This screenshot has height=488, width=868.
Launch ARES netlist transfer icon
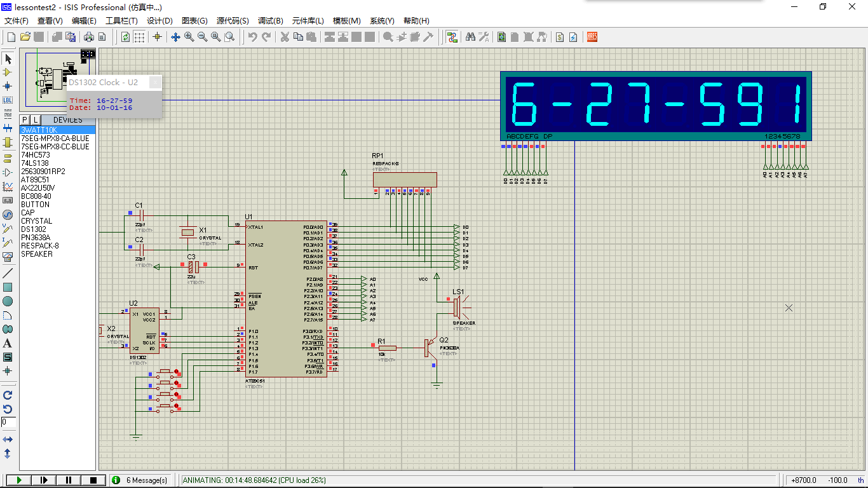(592, 37)
